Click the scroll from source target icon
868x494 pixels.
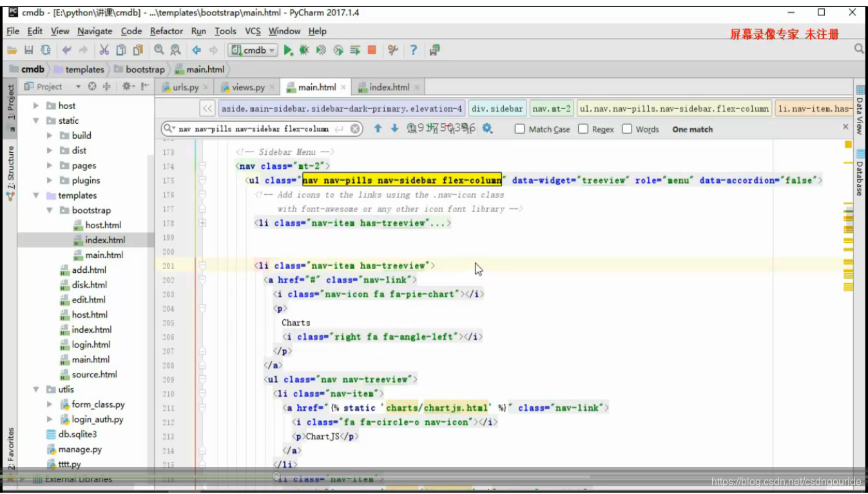click(92, 86)
